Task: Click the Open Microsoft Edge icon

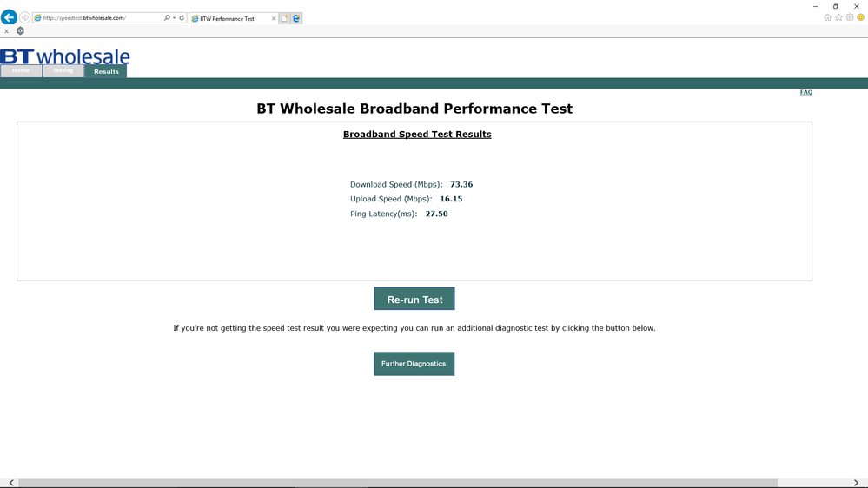Action: click(296, 18)
